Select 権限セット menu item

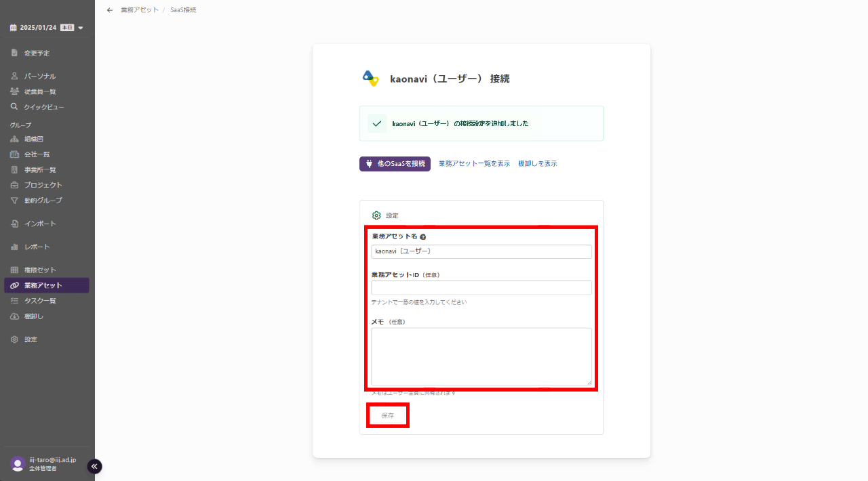pyautogui.click(x=40, y=270)
